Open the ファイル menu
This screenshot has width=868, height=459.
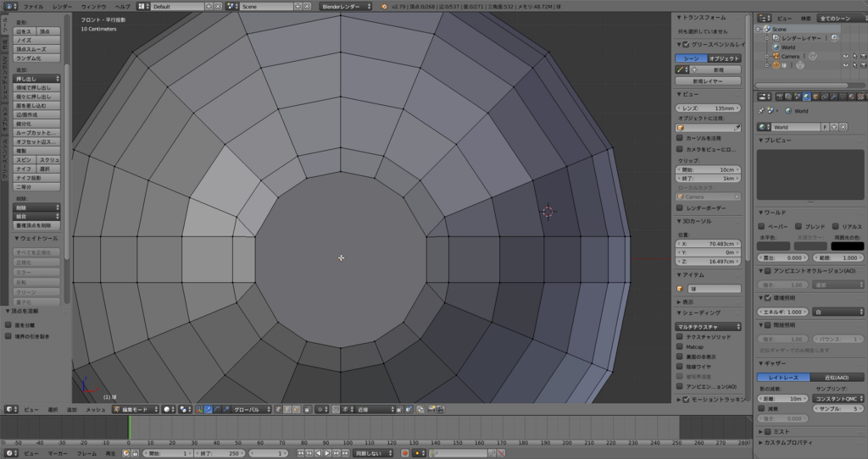[x=33, y=7]
